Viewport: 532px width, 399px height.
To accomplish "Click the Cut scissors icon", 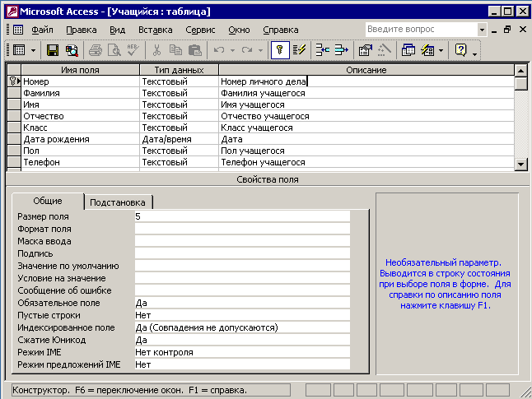I will click(156, 50).
